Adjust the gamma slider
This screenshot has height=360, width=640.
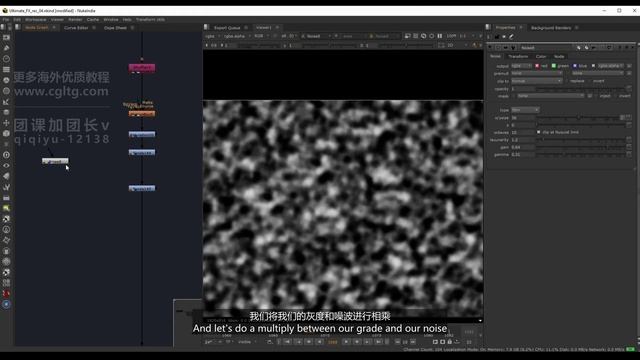pos(582,155)
